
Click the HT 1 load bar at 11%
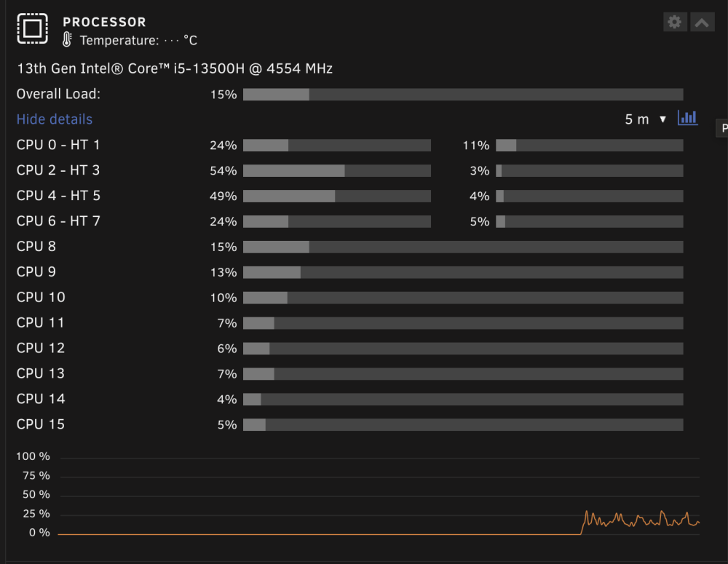coord(590,146)
